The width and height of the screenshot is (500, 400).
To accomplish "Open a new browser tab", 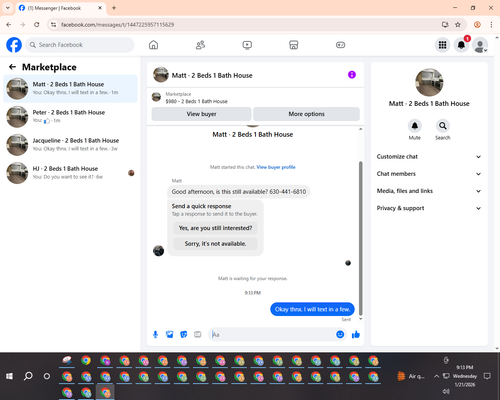I will tap(114, 8).
